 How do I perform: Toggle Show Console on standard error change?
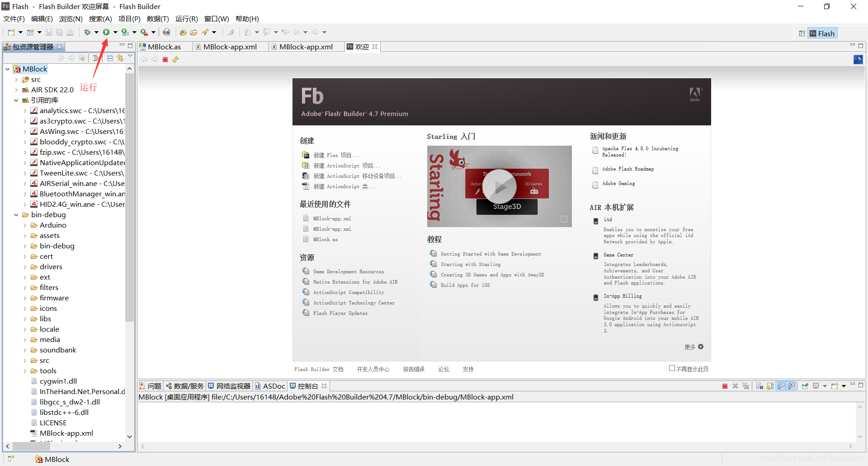click(791, 386)
